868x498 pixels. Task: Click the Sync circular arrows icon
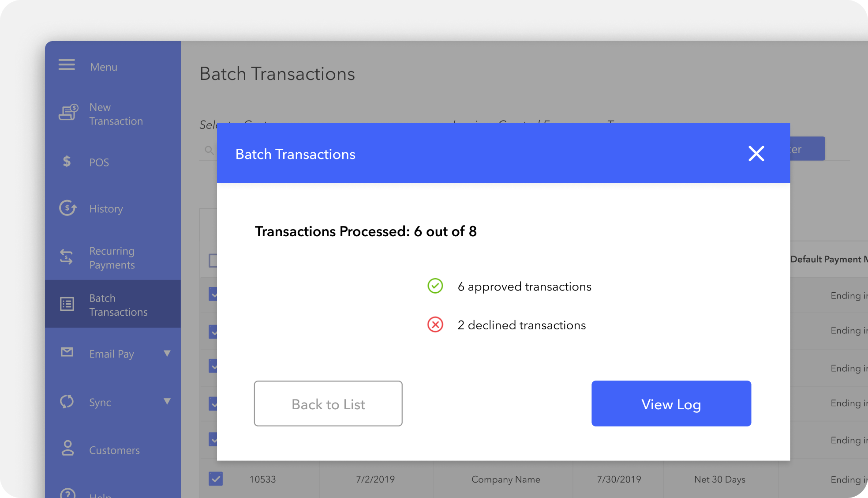(x=67, y=401)
